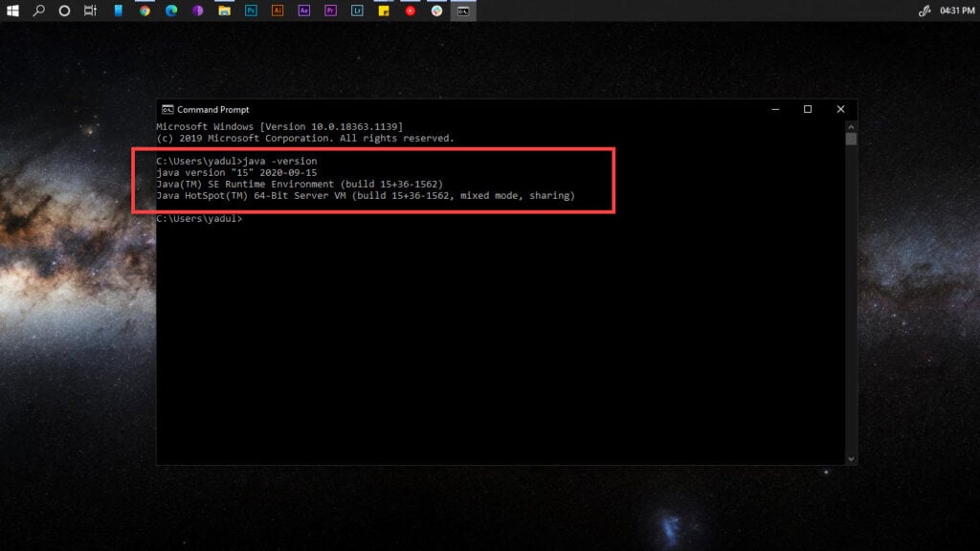This screenshot has width=980, height=551.
Task: Click the empty C:\Users\yadul> prompt
Action: 199,219
